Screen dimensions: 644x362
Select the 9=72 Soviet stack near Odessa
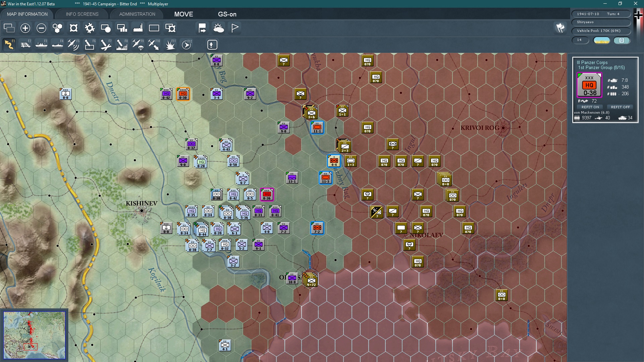point(311,280)
